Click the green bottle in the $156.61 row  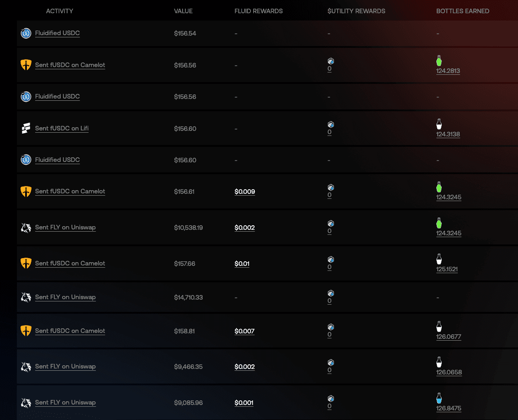[x=439, y=187]
